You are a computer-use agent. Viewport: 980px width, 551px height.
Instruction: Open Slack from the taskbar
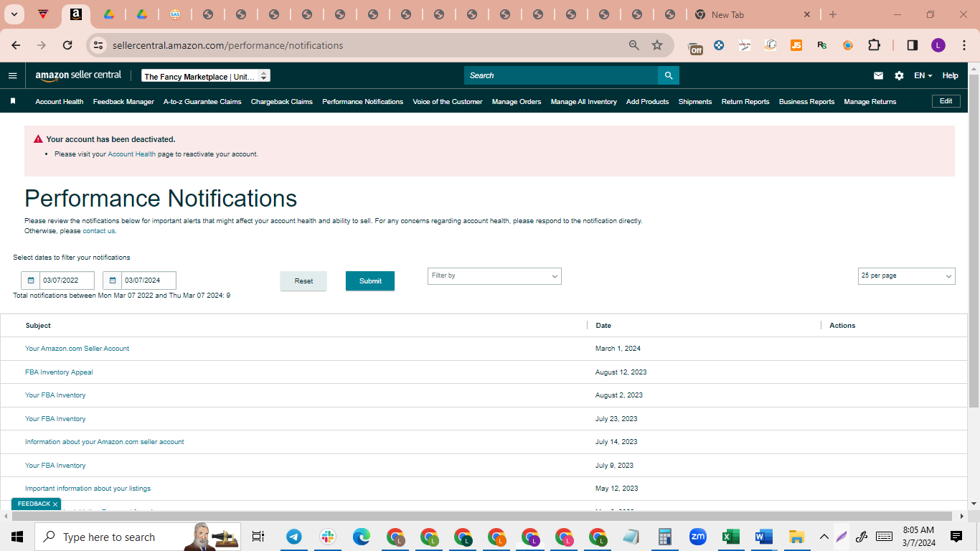point(328,537)
